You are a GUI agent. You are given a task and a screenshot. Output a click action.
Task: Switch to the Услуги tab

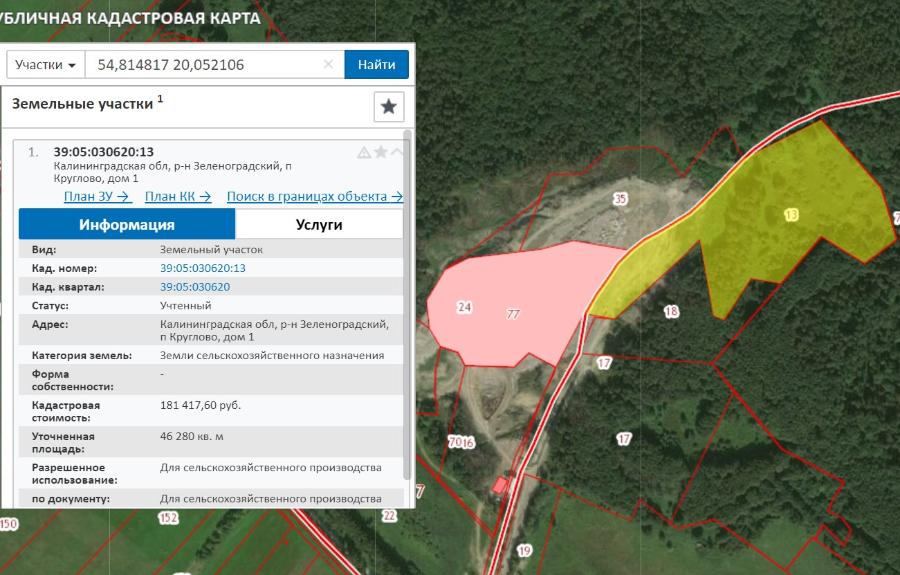(319, 224)
